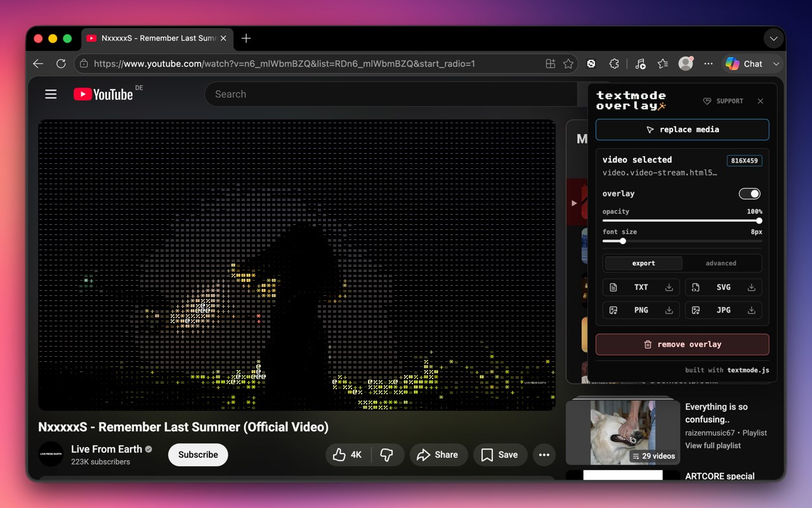Click the replace media button
Screen dimensions: 812x508
[683, 130]
